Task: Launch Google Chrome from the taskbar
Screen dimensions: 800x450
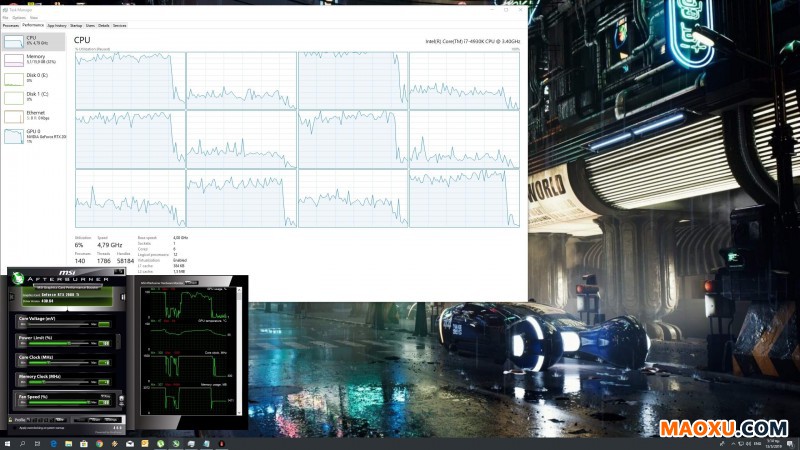Action: tap(99, 444)
